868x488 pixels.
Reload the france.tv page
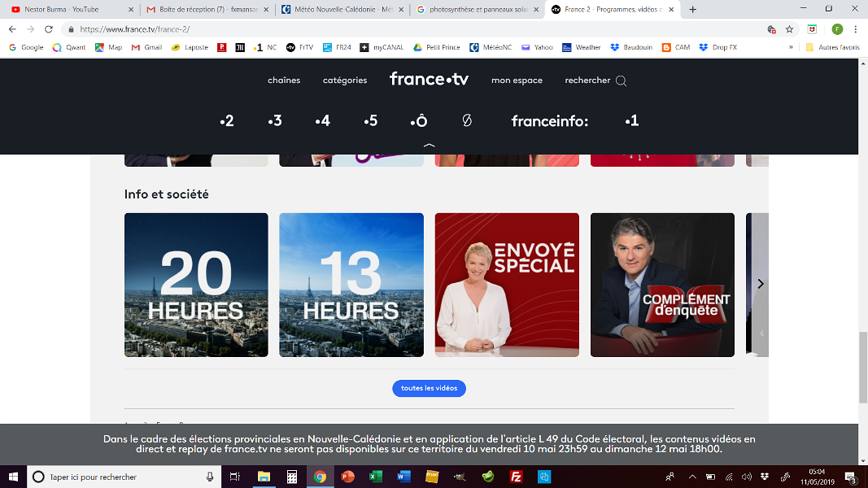49,29
